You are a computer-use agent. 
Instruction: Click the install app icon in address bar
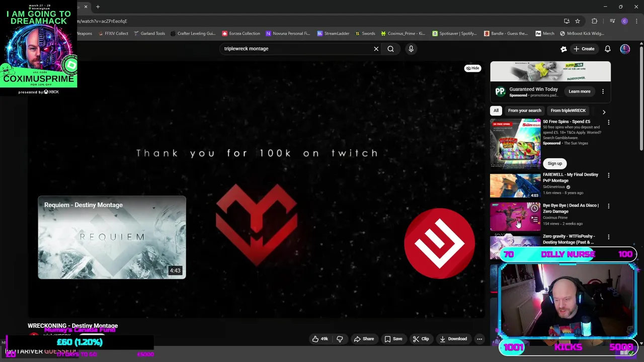[567, 21]
